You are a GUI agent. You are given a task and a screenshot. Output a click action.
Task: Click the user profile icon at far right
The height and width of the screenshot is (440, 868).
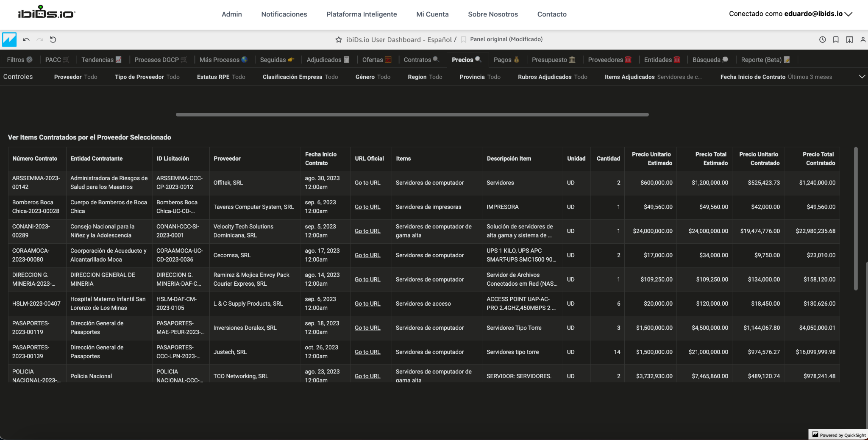tap(863, 40)
